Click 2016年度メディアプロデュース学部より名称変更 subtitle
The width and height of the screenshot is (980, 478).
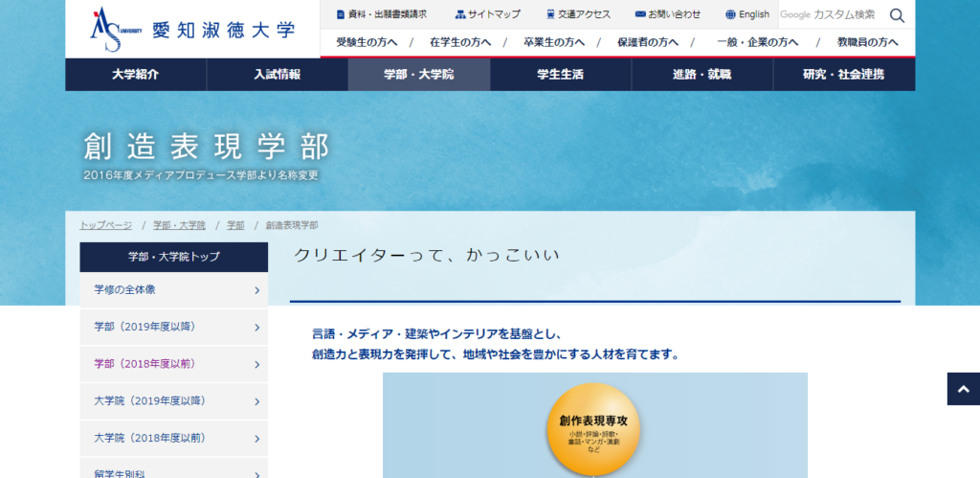(201, 176)
